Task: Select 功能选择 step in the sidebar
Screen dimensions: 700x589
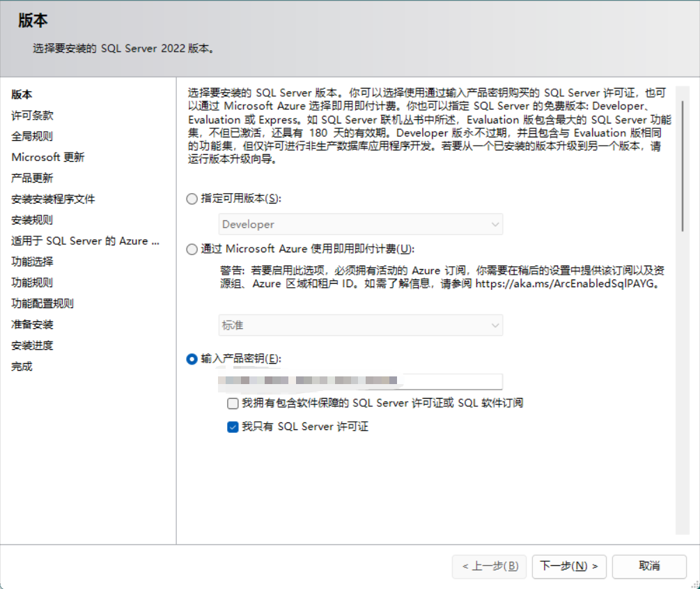Action: [32, 262]
